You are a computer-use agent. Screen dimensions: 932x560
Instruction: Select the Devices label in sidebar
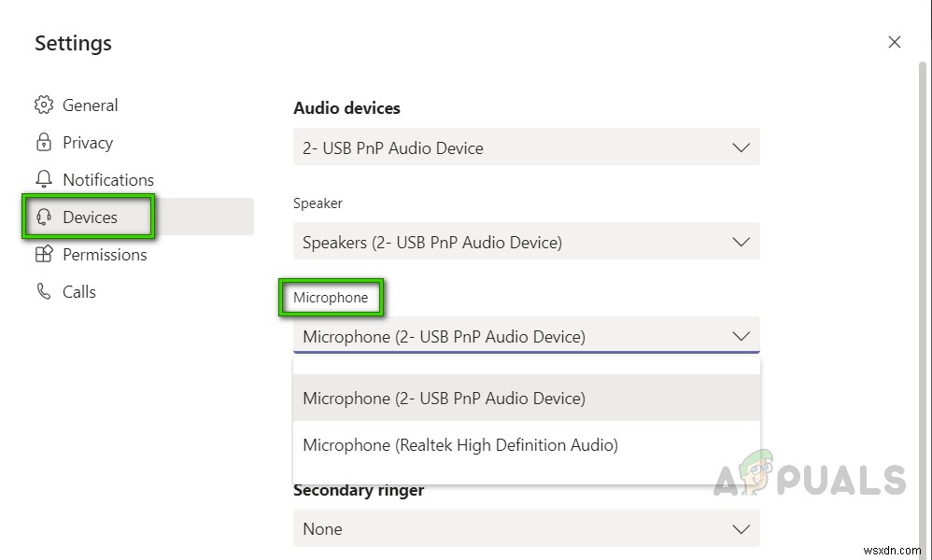90,217
